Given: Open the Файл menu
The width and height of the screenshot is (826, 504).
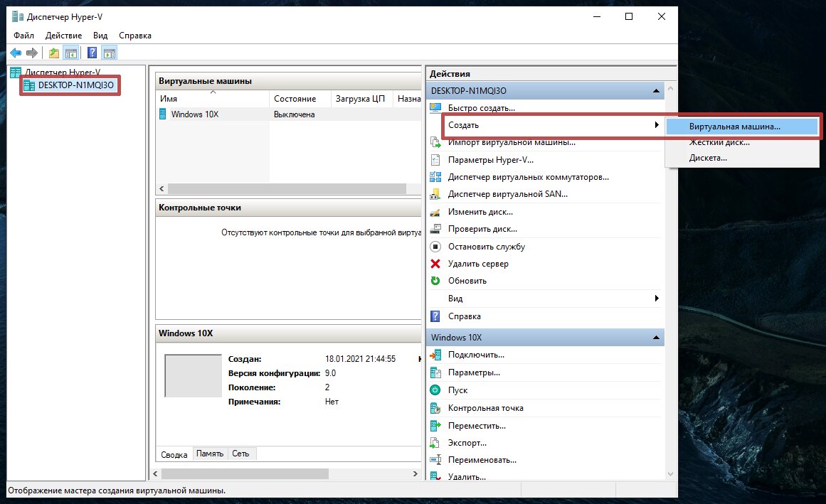Looking at the screenshot, I should pyautogui.click(x=23, y=36).
